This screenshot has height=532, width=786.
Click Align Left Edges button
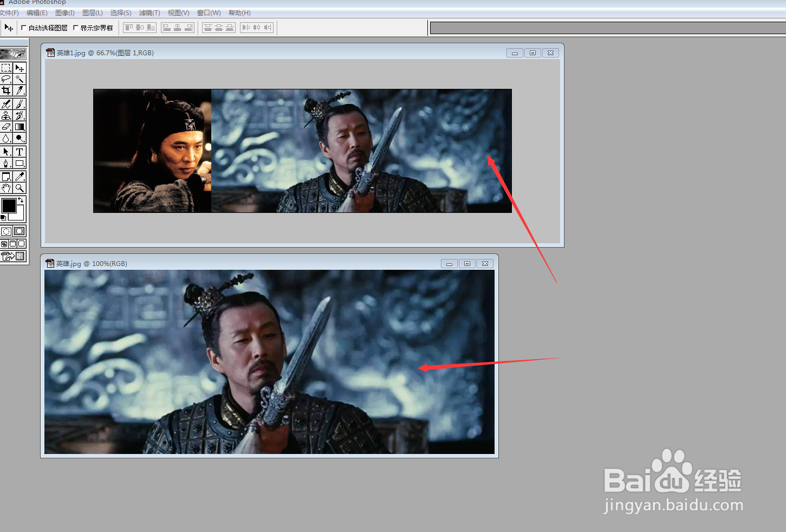(x=167, y=28)
